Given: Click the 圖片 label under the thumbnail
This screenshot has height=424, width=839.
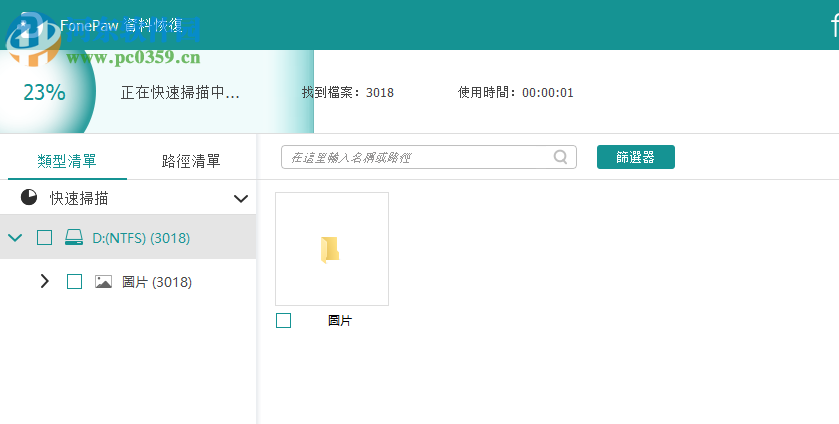Looking at the screenshot, I should click(340, 321).
